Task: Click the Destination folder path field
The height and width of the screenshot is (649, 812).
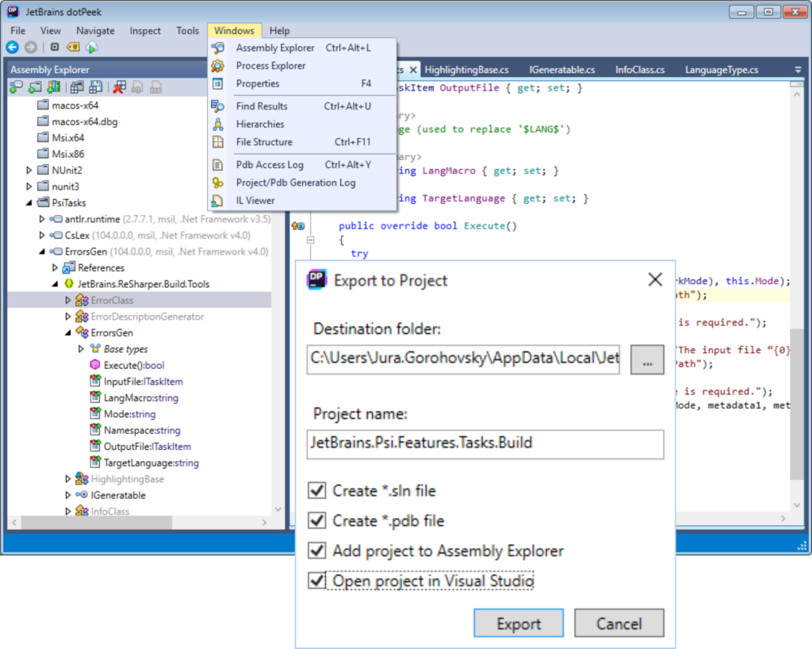Action: 463,359
